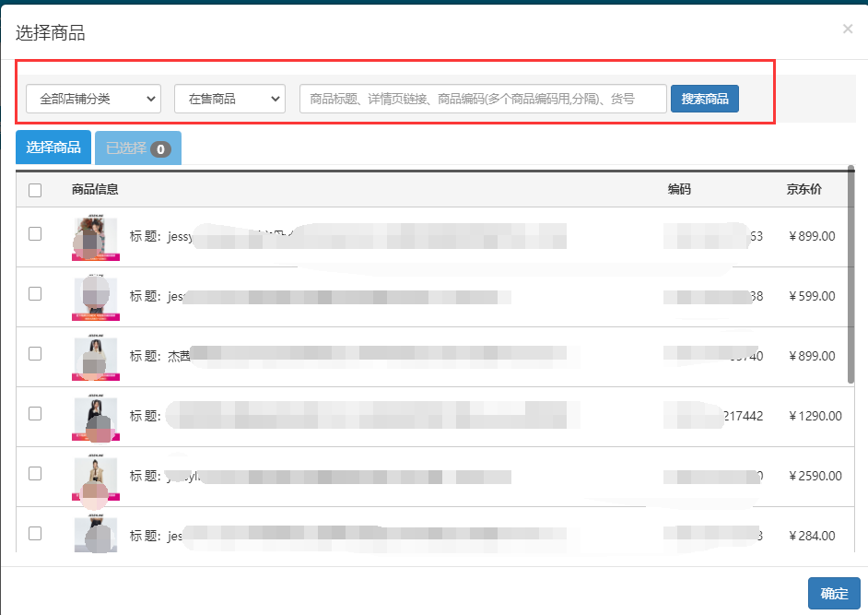The height and width of the screenshot is (615, 868).
Task: Click the thumbnail of the ¥284.00 product
Action: (x=95, y=535)
